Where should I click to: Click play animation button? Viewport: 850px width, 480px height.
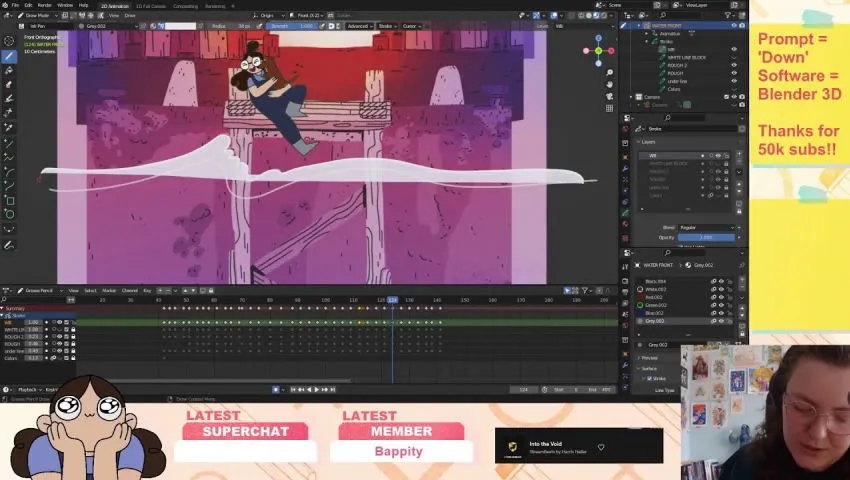click(317, 389)
